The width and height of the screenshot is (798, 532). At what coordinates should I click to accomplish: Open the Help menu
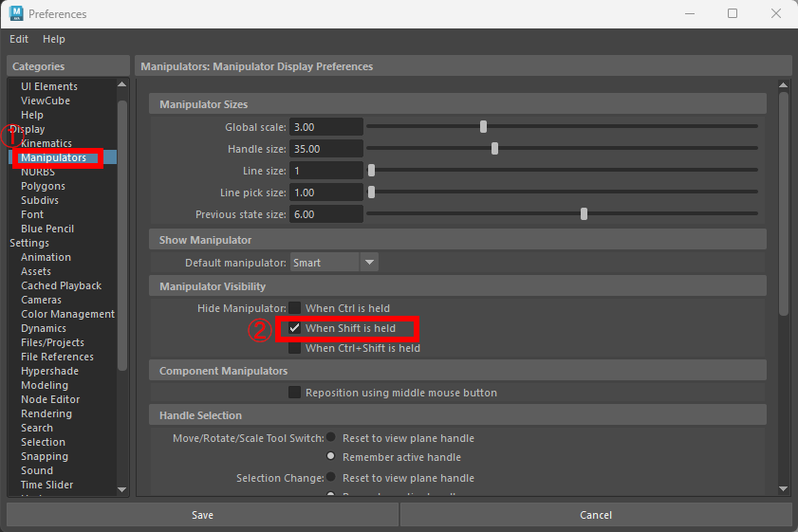(x=54, y=39)
